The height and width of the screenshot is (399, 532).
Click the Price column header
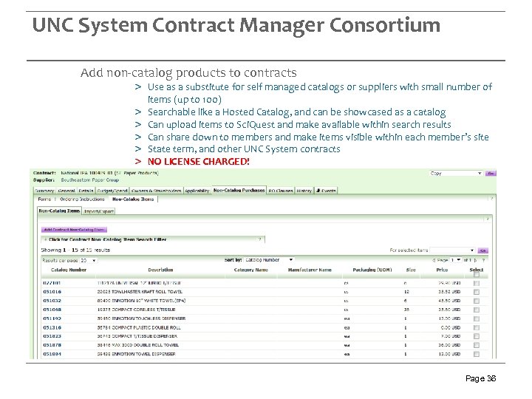[x=442, y=270]
